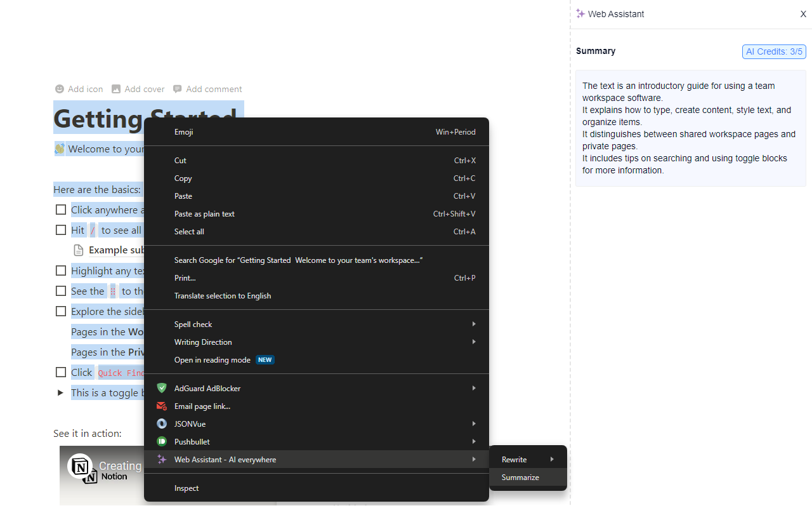Click the Quick Find code label

pos(121,373)
